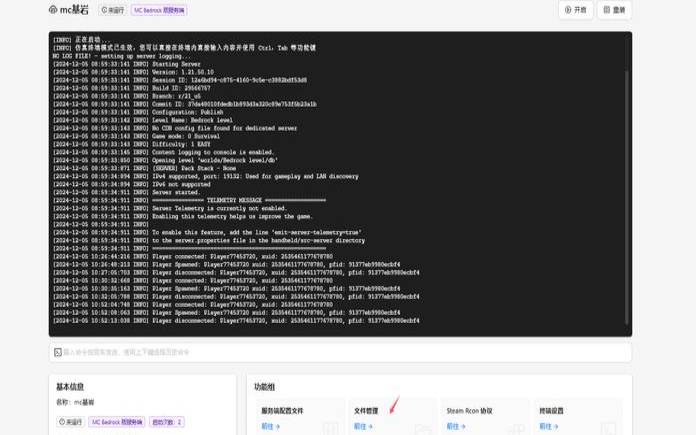696x435 pixels.
Task: Click the console terminal scrollbar
Action: pos(627,198)
